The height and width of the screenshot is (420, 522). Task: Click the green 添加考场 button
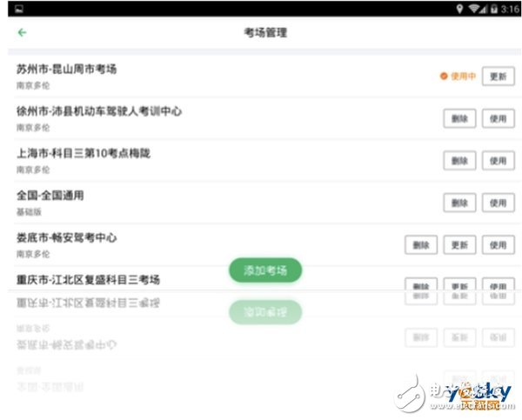pos(265,270)
